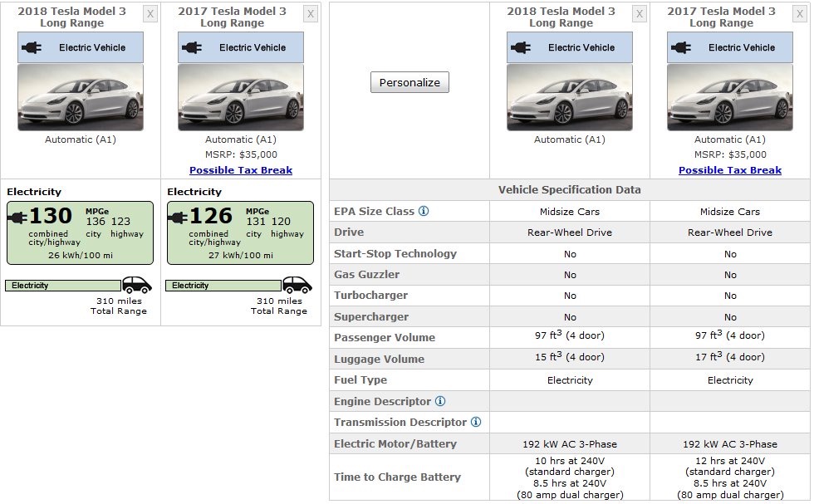The image size is (814, 504).
Task: Click the Personalize button
Action: pos(409,82)
